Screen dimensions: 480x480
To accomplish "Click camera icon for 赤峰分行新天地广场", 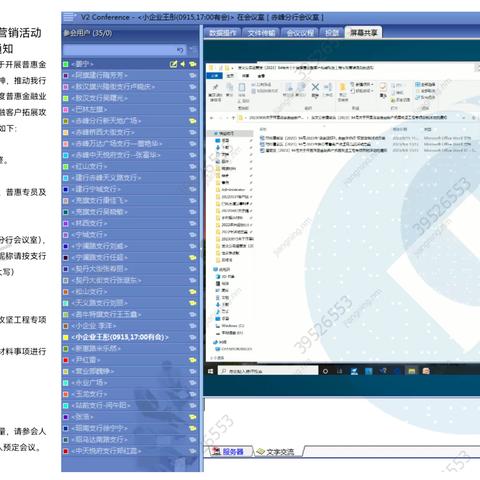I will (193, 121).
